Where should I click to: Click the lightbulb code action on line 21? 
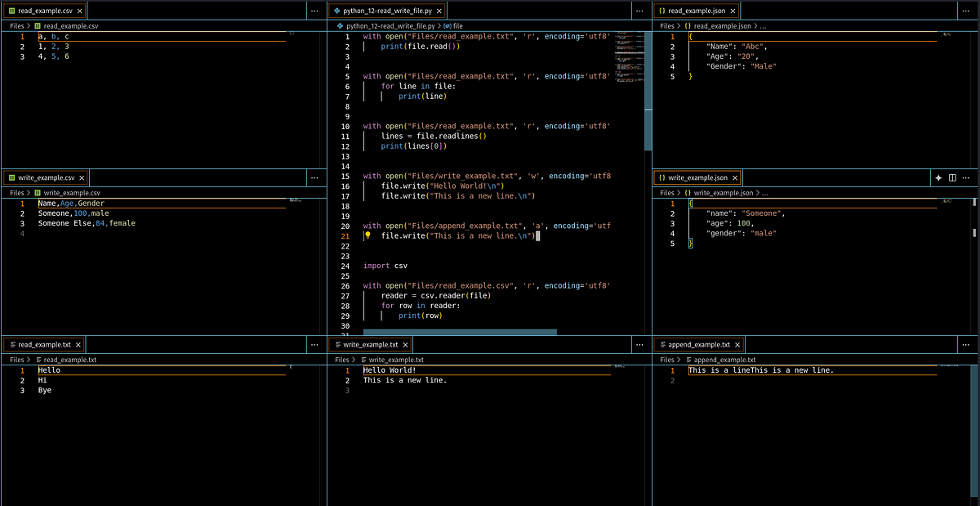coord(367,235)
